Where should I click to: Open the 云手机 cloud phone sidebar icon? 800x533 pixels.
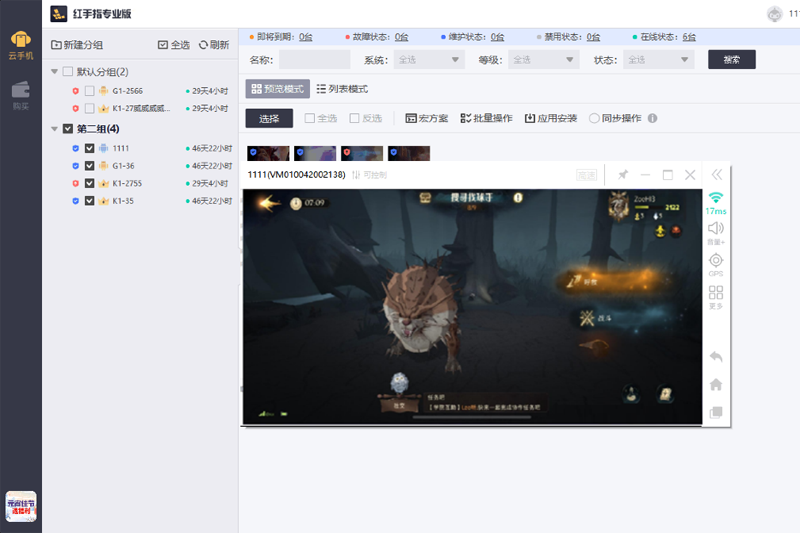tap(20, 45)
